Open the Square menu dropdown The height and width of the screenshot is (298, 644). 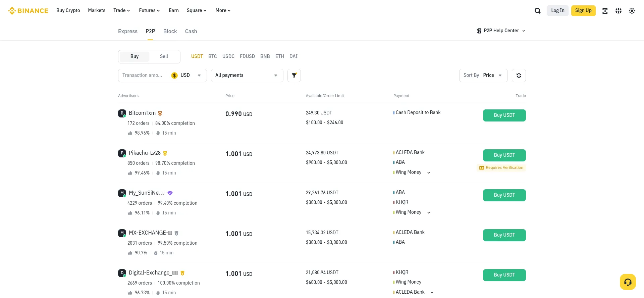click(197, 11)
